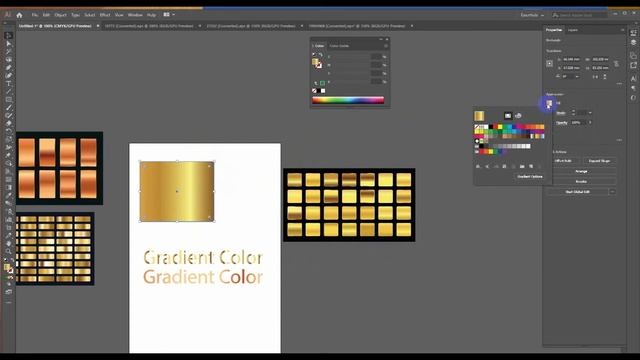Open the Essentials workspace switcher dropdown

tap(532, 15)
